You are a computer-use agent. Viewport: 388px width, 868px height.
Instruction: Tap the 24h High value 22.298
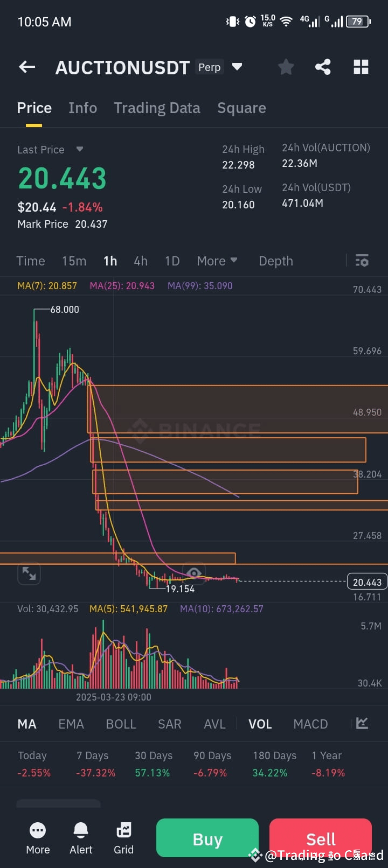[x=238, y=165]
